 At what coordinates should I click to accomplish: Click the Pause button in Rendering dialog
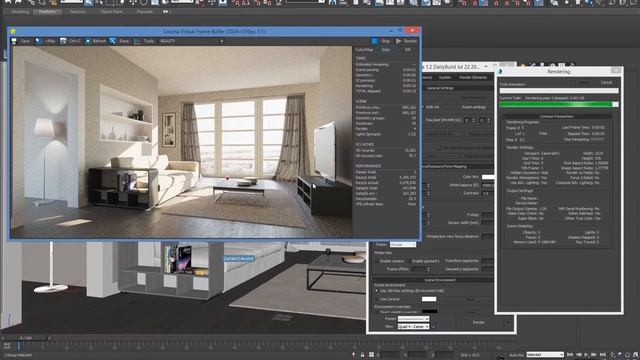tap(584, 82)
